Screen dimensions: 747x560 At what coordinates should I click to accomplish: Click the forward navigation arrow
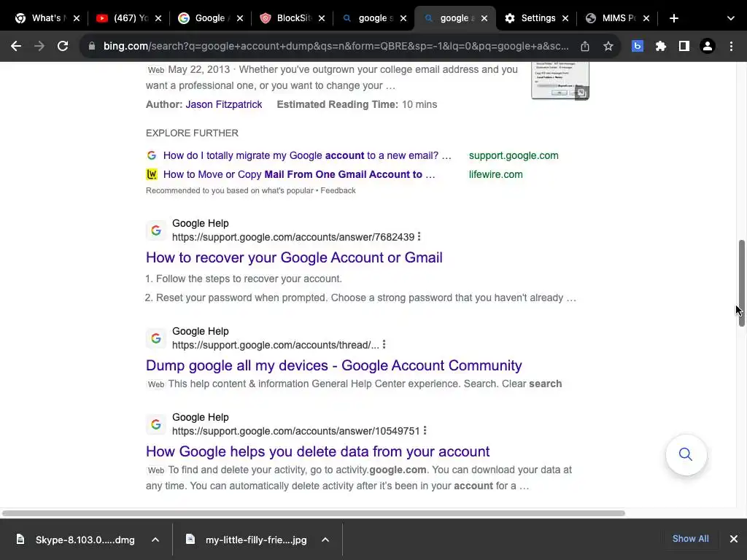tap(39, 46)
